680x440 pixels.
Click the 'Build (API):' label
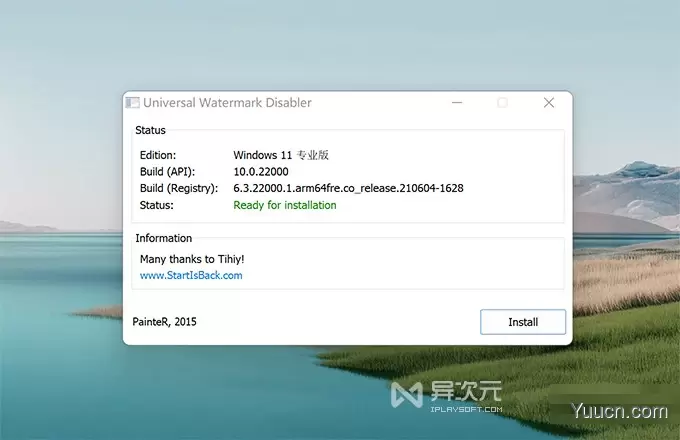tap(167, 172)
